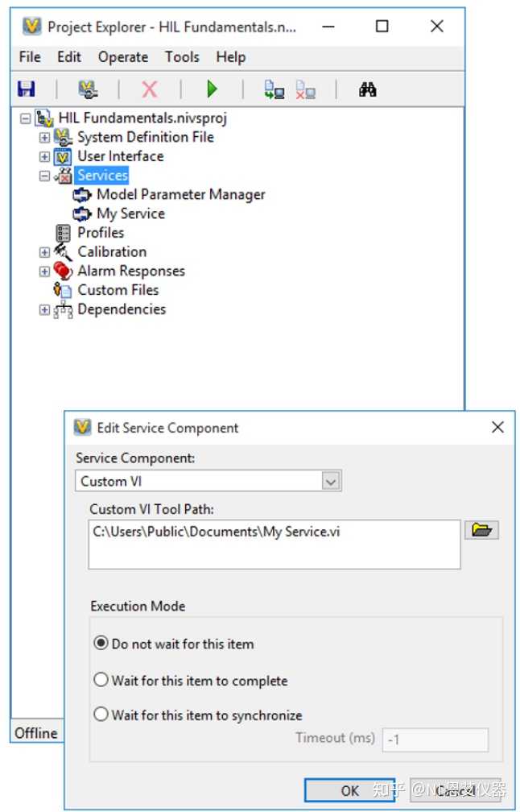Click the green Run toolbar button
Image resolution: width=520 pixels, height=812 pixels.
(212, 89)
